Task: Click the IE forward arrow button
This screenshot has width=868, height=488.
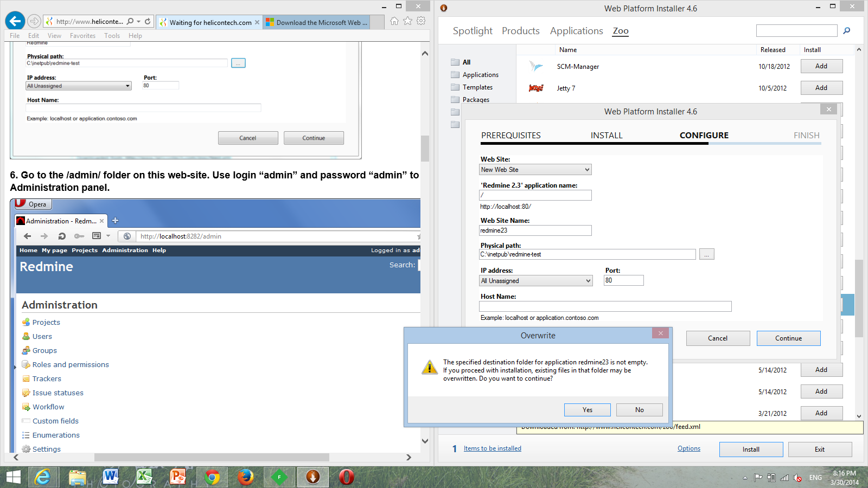Action: 34,21
